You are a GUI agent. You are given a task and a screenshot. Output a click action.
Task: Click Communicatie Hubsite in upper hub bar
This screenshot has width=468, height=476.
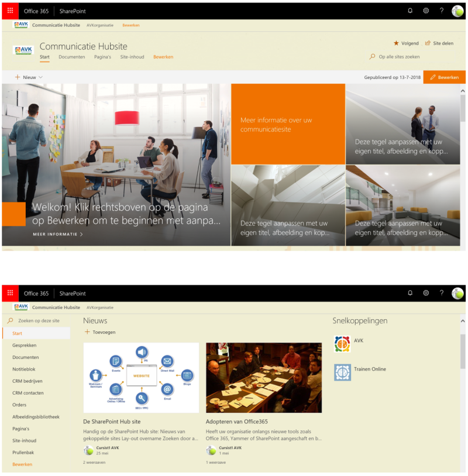click(56, 25)
